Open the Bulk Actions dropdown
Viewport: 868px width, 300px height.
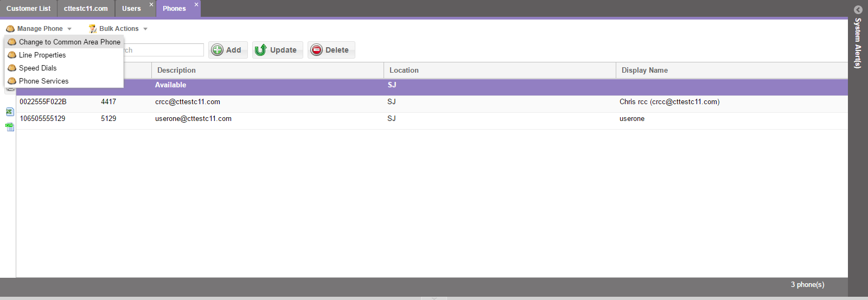pyautogui.click(x=118, y=29)
